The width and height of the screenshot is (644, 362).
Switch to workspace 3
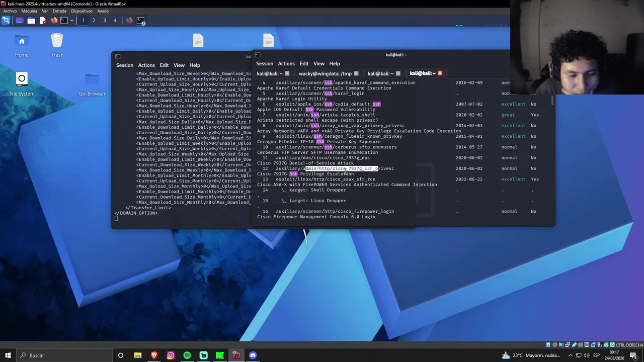pyautogui.click(x=105, y=21)
